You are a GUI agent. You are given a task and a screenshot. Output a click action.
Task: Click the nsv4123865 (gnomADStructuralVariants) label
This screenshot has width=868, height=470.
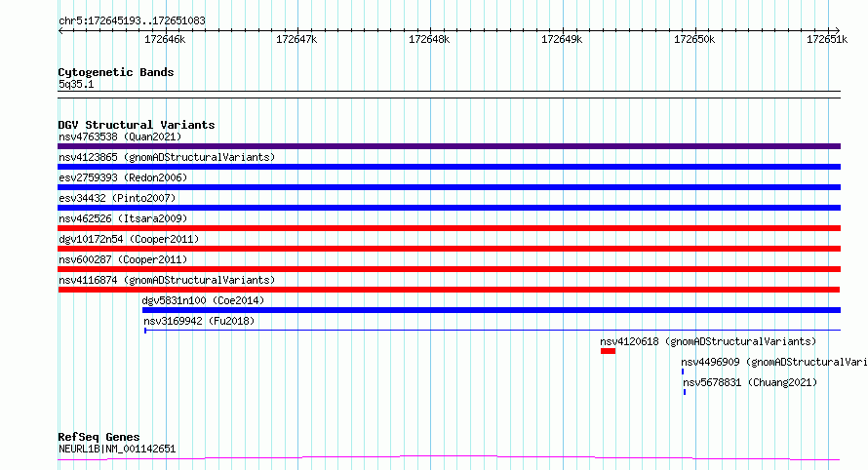pyautogui.click(x=167, y=157)
